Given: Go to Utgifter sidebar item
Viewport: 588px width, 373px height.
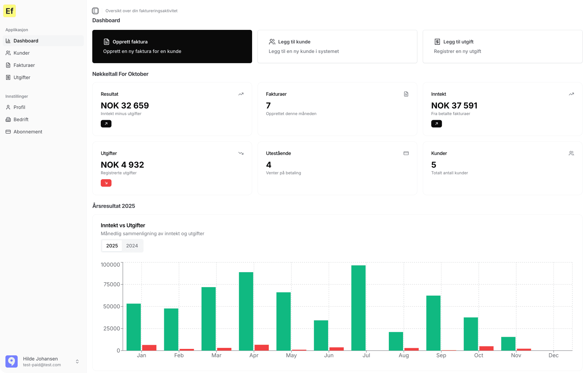Looking at the screenshot, I should (22, 77).
